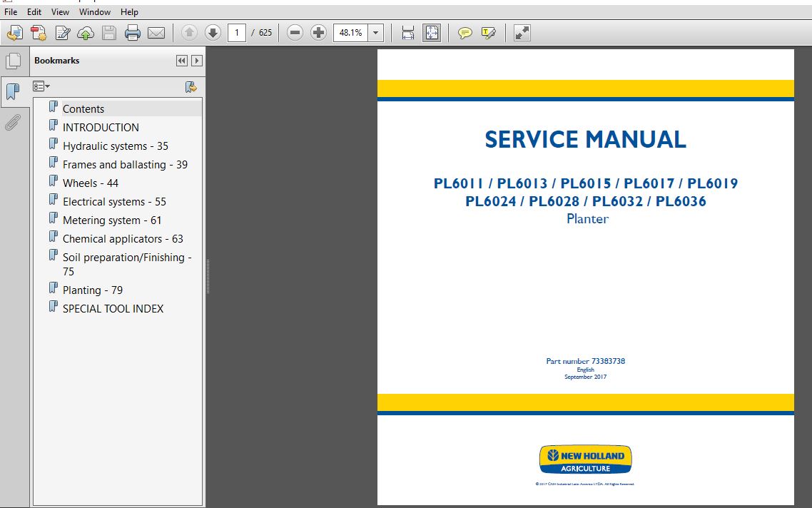Click the Edit/Sign document icon

(x=62, y=33)
